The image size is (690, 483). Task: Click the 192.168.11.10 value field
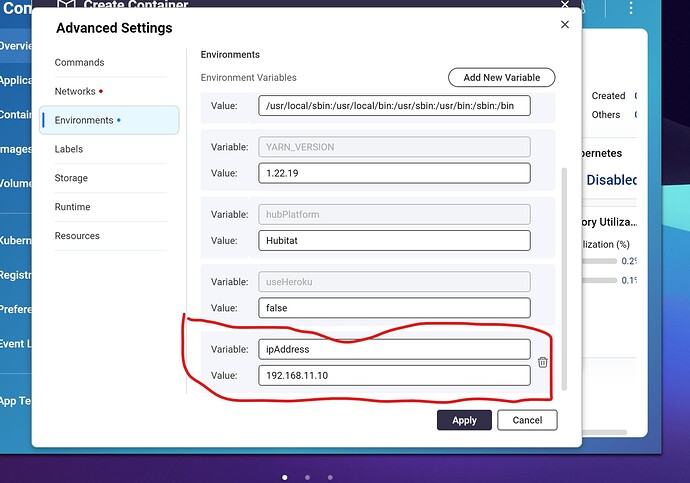pyautogui.click(x=393, y=375)
